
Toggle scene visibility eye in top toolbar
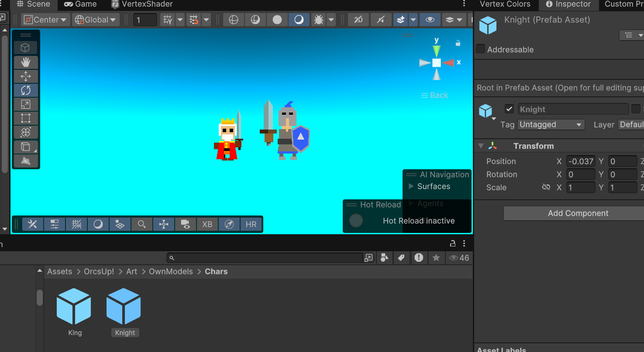pos(430,20)
